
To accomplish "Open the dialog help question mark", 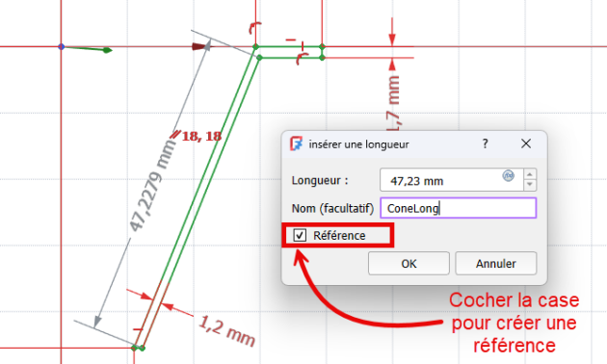I will tap(485, 143).
